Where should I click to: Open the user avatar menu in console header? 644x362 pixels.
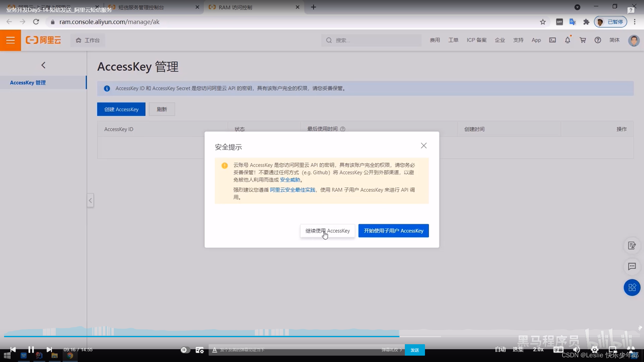point(634,40)
